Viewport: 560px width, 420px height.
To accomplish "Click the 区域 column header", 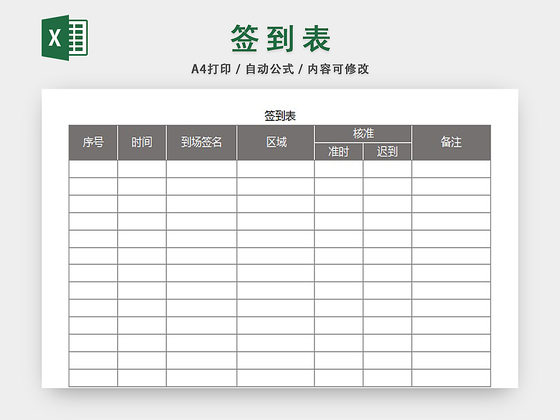I will 276,142.
